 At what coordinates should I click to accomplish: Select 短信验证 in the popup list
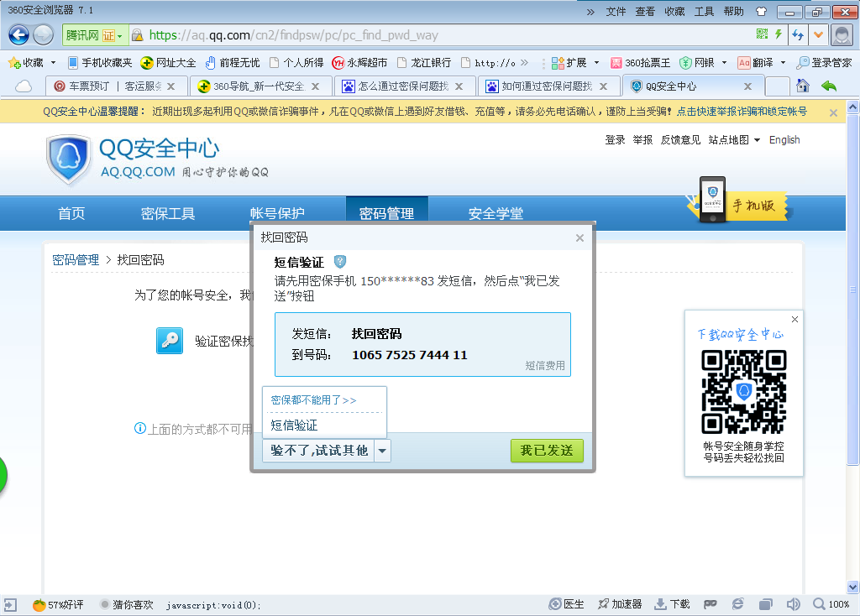294,425
